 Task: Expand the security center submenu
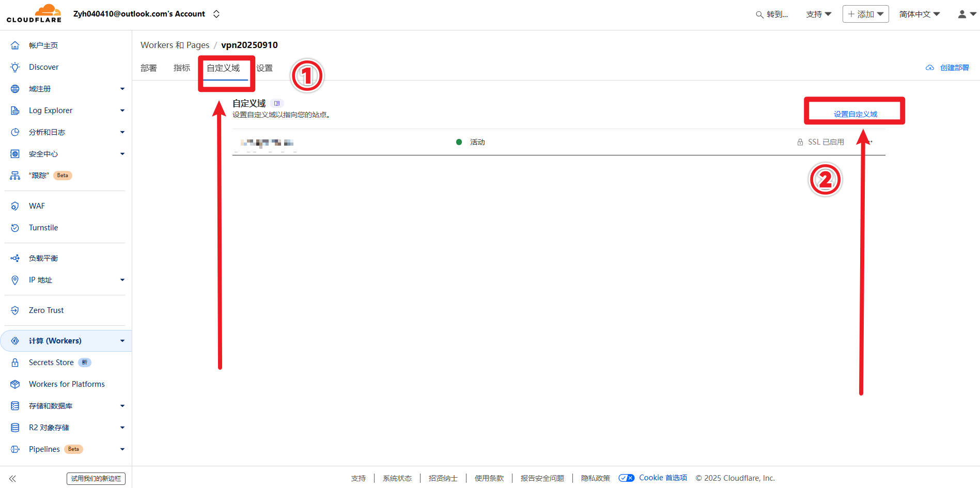pos(122,154)
